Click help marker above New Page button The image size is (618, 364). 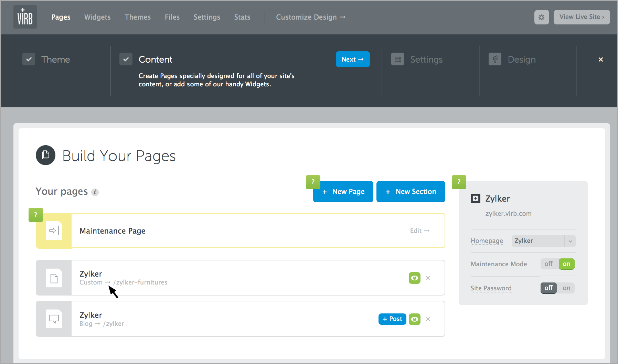point(313,182)
